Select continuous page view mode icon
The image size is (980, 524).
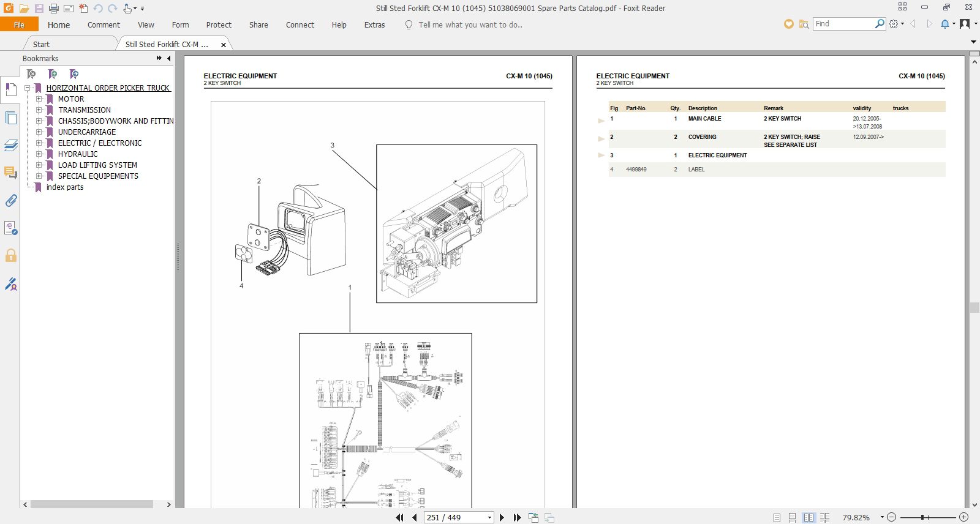792,518
